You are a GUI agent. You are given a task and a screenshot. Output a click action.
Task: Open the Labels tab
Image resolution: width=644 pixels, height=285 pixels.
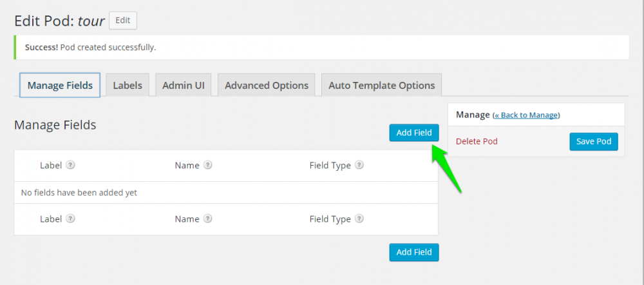coord(128,85)
